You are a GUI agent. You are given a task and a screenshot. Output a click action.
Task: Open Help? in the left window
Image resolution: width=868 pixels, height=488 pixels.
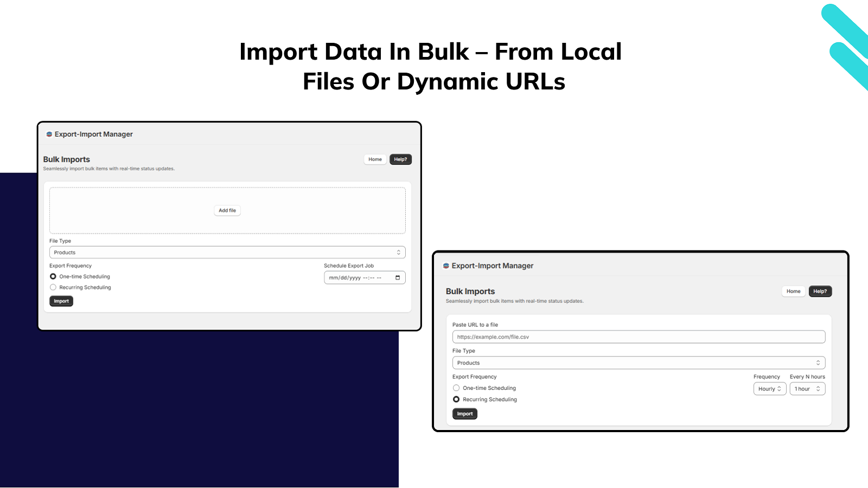tap(400, 159)
